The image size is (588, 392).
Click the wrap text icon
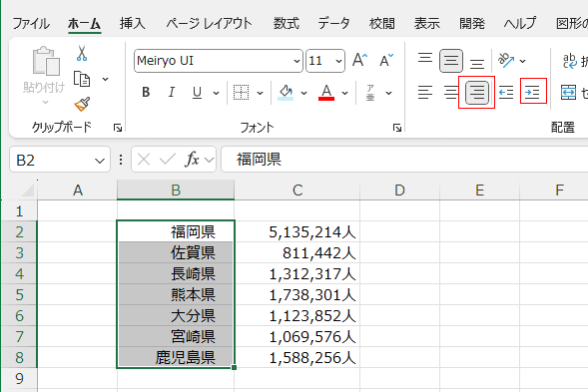pos(570,61)
